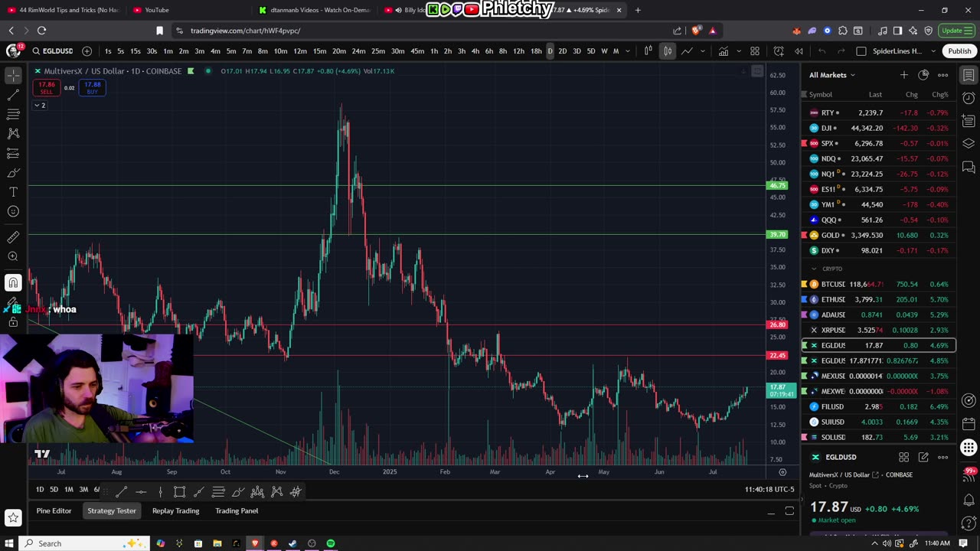Select the 1D date range button
This screenshot has height=551, width=980.
40,490
